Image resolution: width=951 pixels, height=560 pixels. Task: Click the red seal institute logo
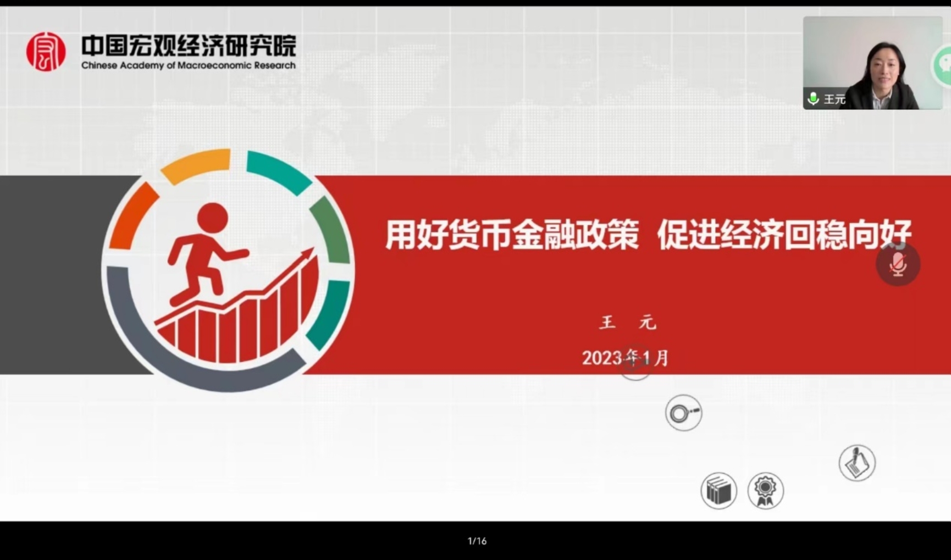(46, 52)
